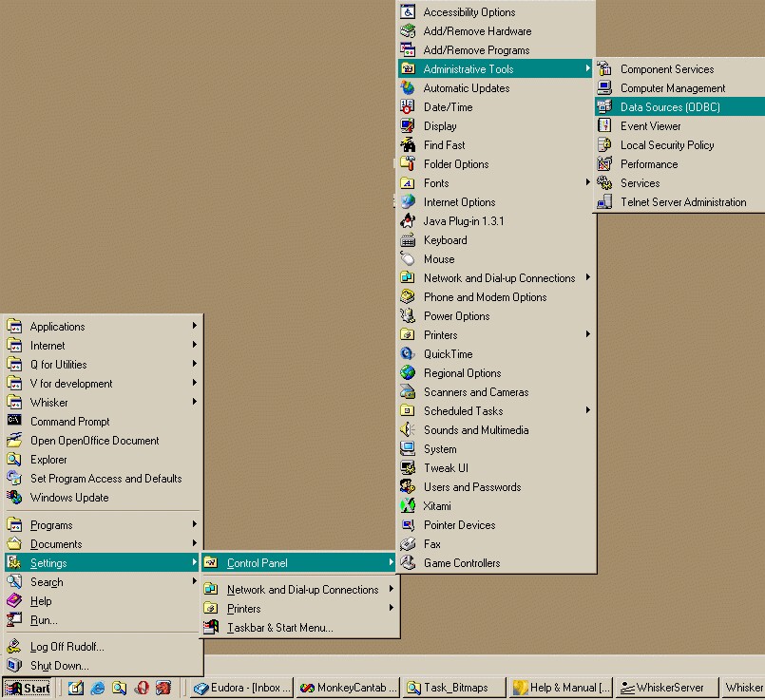
Task: Expand the Whisker submenu arrow
Action: [x=194, y=402]
